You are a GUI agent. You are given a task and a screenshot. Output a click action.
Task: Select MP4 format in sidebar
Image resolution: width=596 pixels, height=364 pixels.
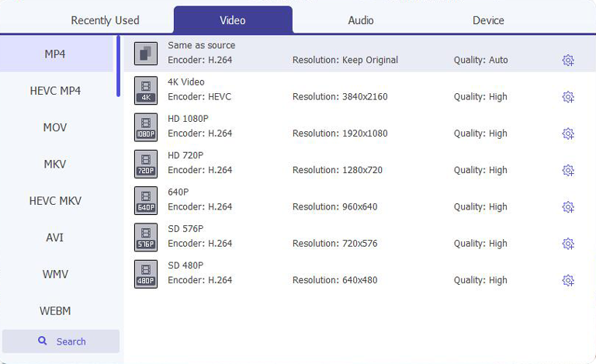tap(57, 54)
